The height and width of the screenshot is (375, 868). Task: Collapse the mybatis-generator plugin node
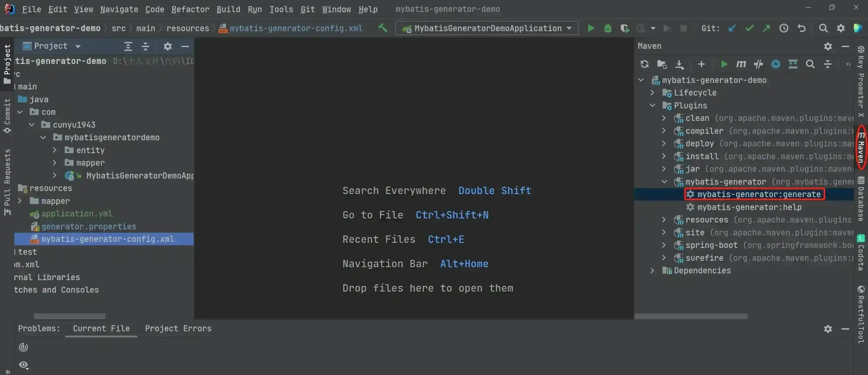click(664, 182)
